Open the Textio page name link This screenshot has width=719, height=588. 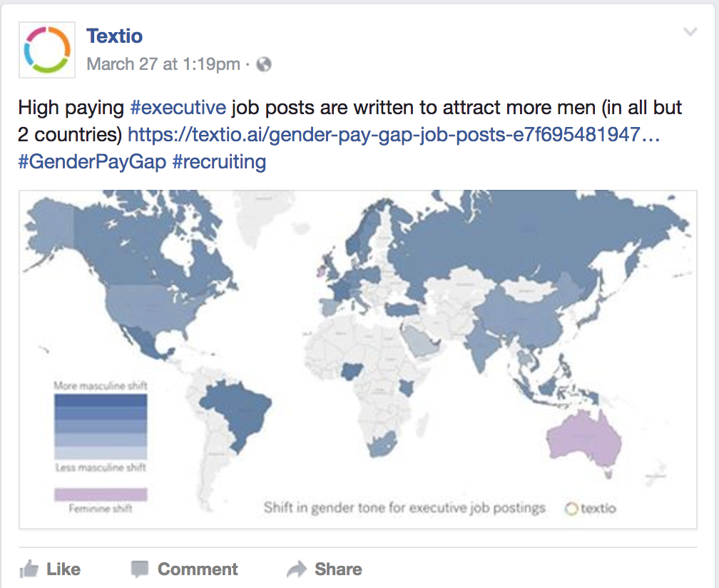[x=114, y=36]
